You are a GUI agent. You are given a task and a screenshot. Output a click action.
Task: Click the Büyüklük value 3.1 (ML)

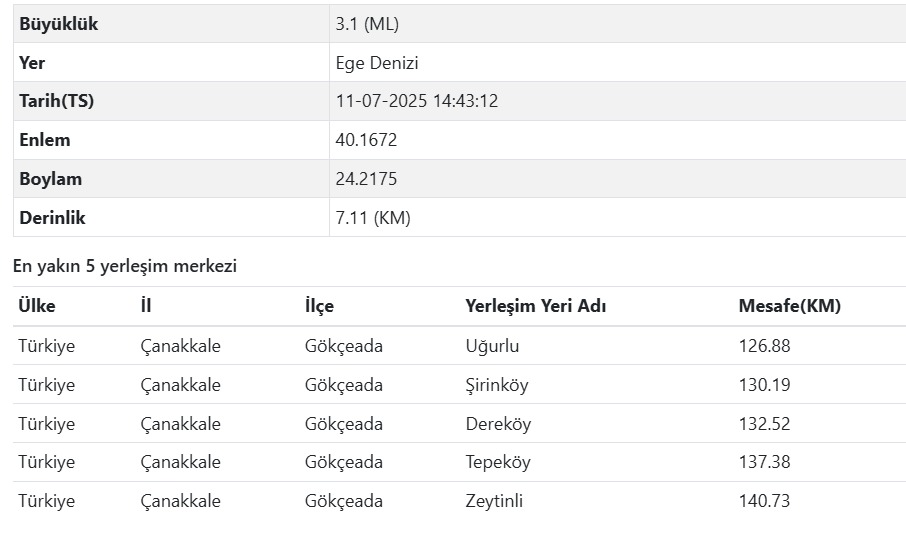pyautogui.click(x=367, y=24)
